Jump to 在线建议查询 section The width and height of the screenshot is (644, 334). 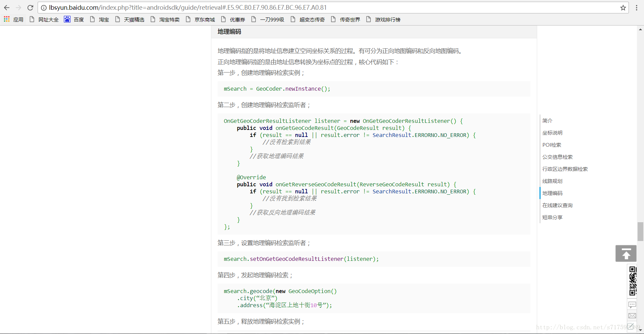557,205
